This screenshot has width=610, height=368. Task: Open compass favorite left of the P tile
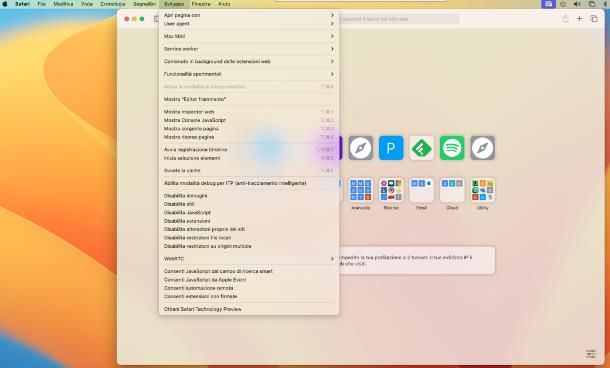point(361,148)
